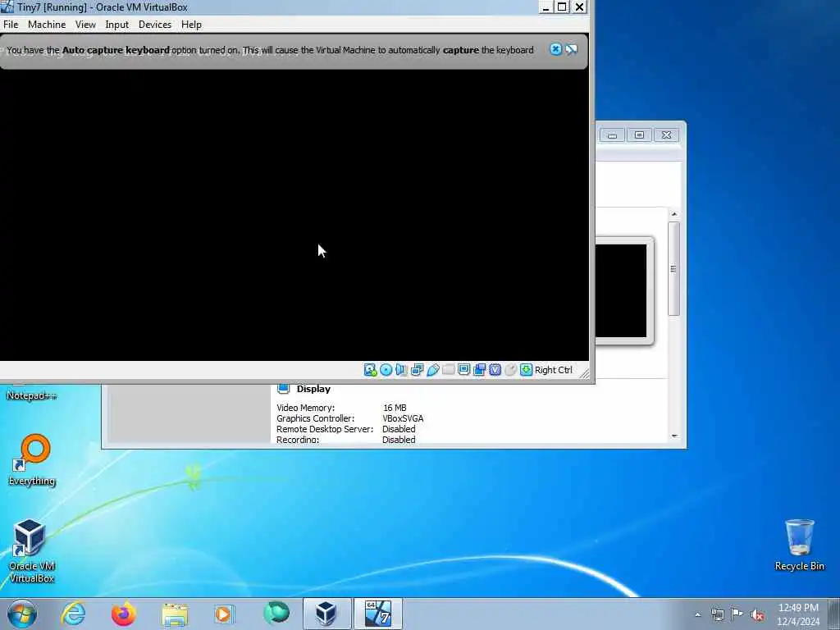The height and width of the screenshot is (630, 840).
Task: Click the mouse integration status icon
Action: click(510, 370)
